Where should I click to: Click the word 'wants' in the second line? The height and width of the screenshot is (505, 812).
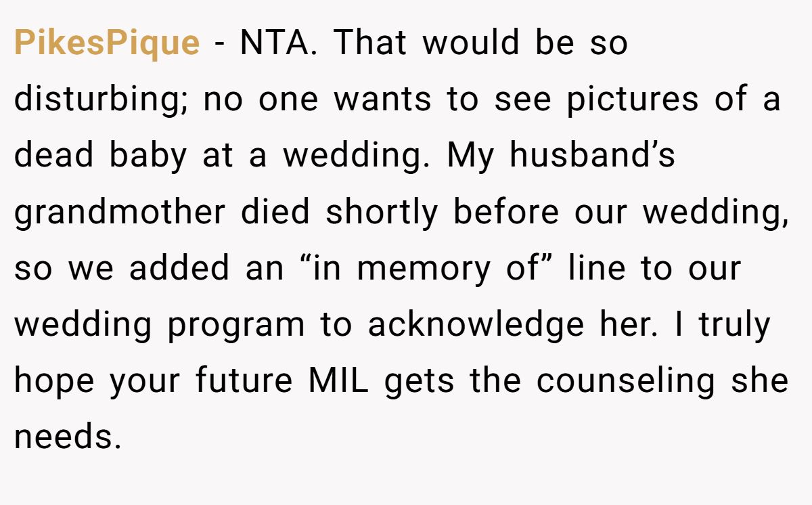(x=382, y=100)
